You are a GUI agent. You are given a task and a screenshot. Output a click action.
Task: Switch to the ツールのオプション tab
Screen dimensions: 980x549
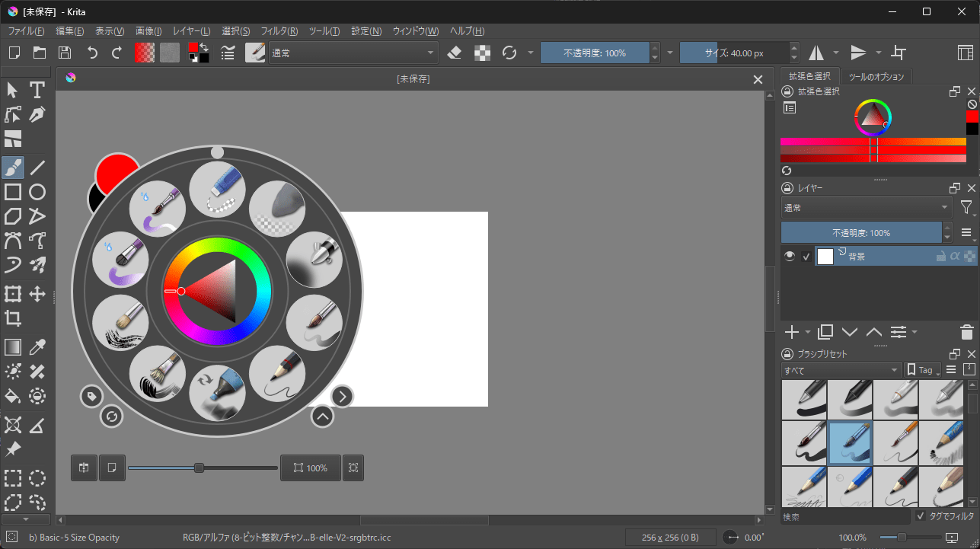tap(876, 75)
